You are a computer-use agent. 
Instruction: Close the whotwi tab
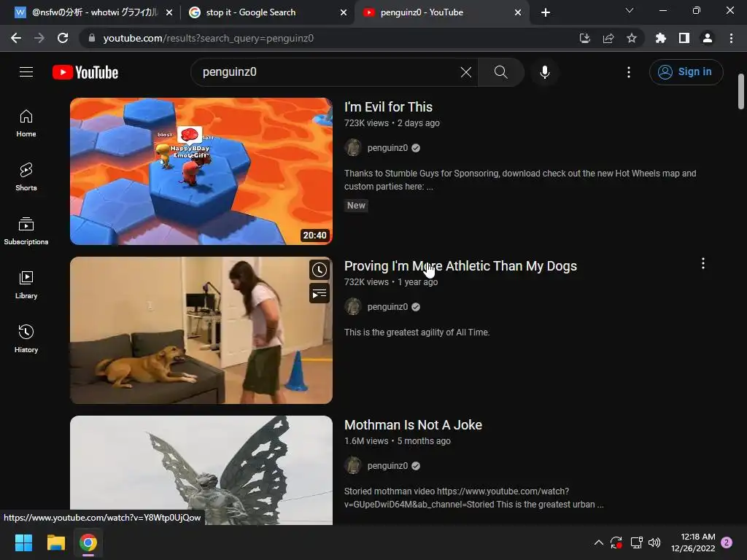(169, 12)
